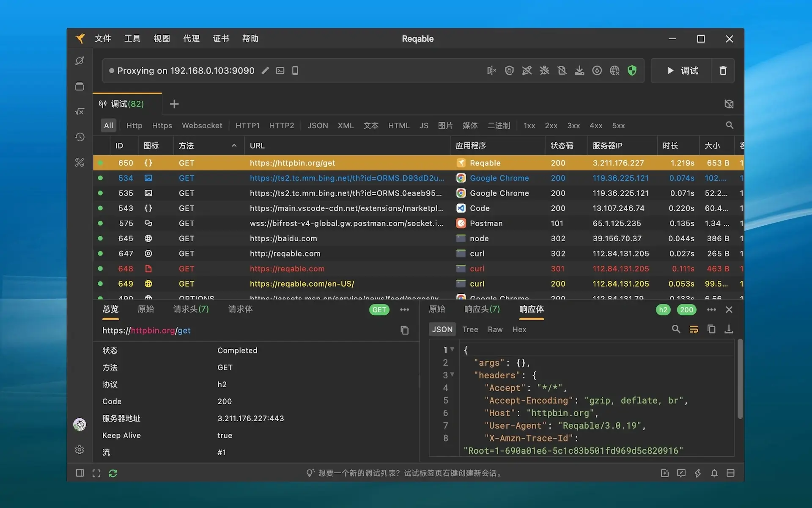Image resolution: width=812 pixels, height=508 pixels.
Task: Switch to the Tree view of the response
Action: (x=470, y=329)
